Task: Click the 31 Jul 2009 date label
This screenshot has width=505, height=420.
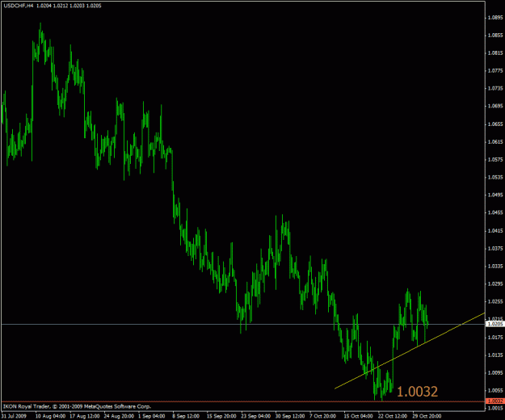Action: (14, 416)
